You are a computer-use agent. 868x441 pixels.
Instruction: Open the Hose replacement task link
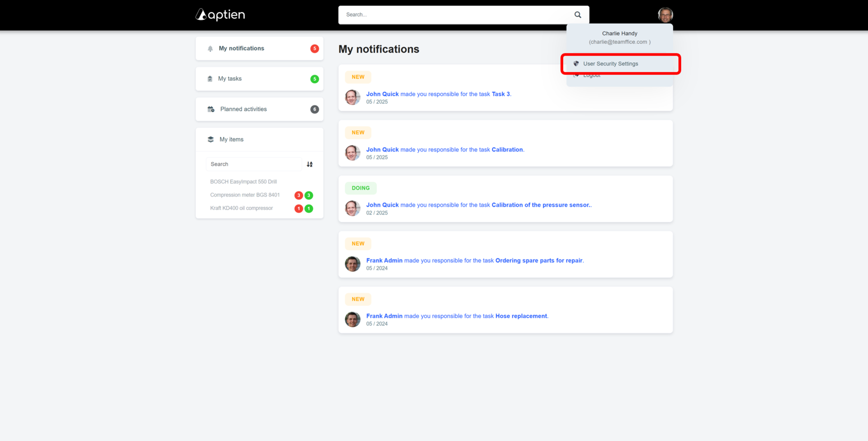(x=521, y=316)
